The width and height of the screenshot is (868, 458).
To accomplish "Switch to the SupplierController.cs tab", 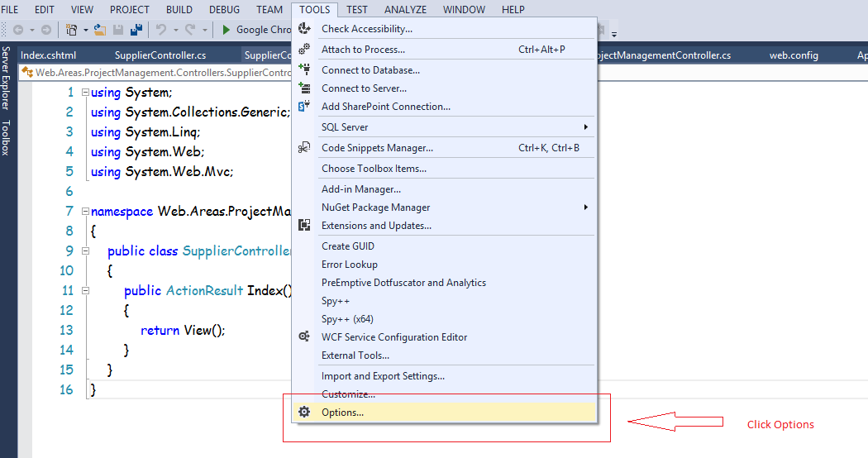I will [x=160, y=55].
